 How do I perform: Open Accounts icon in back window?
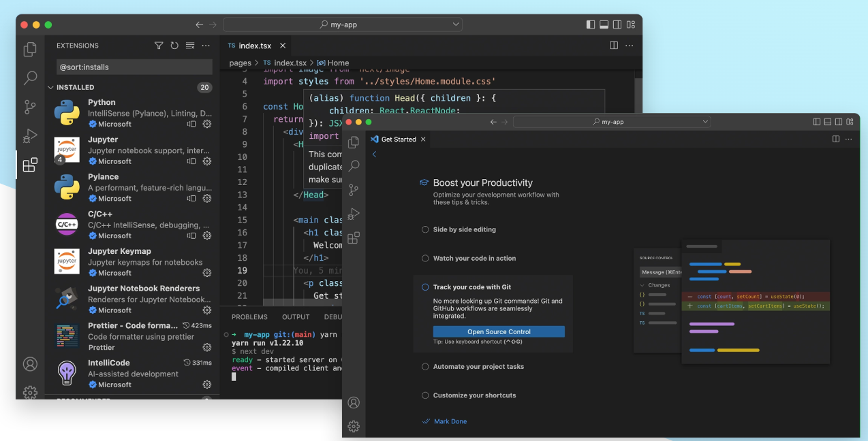pos(30,364)
